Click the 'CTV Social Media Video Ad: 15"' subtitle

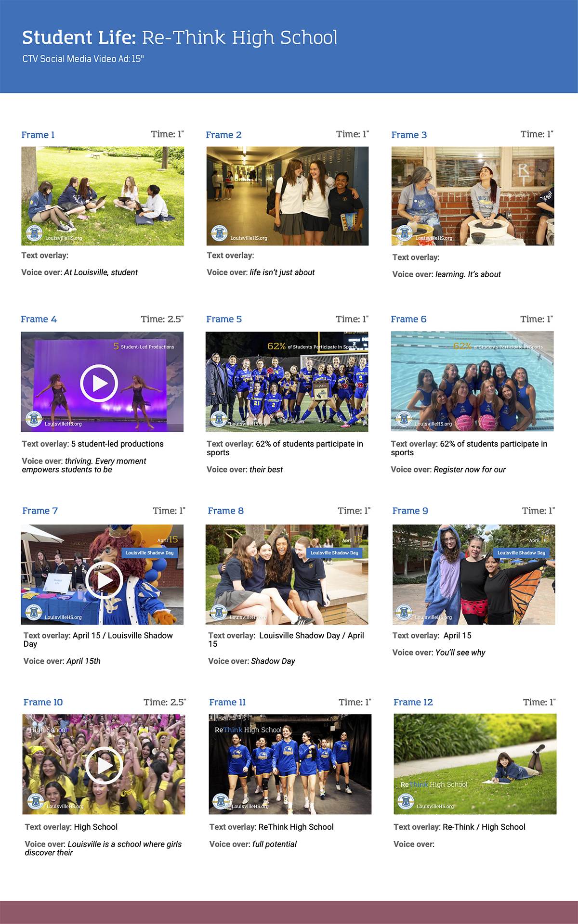pyautogui.click(x=83, y=59)
